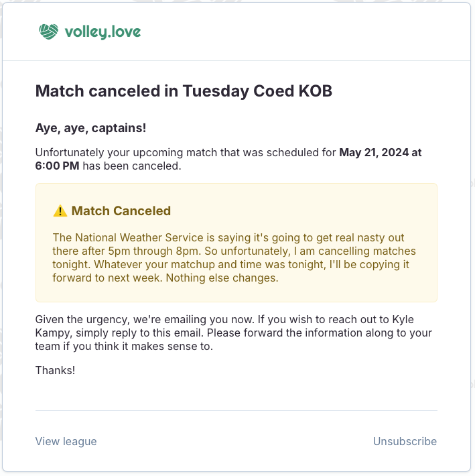Click the Unsubscribe link

click(x=405, y=441)
